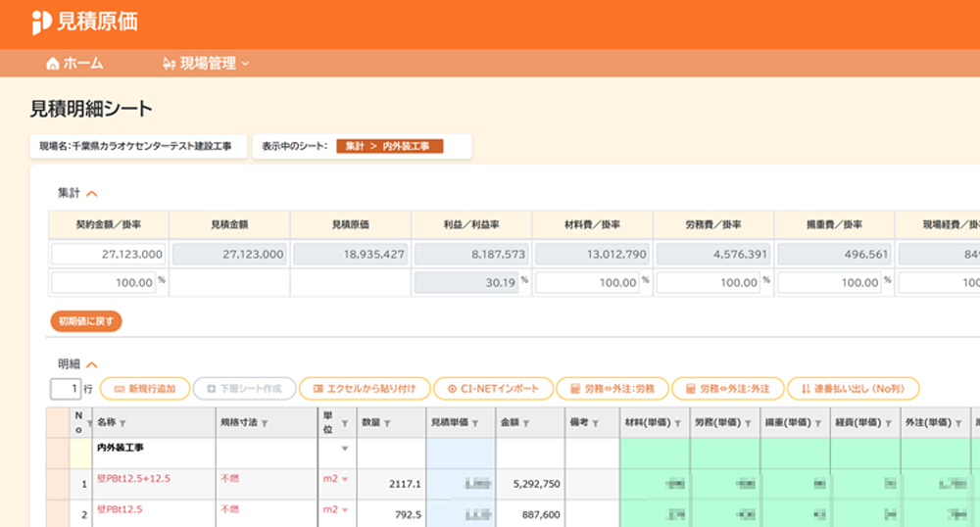980x527 pixels.
Task: Click the 利益率 30.19 value
Action: (x=466, y=282)
